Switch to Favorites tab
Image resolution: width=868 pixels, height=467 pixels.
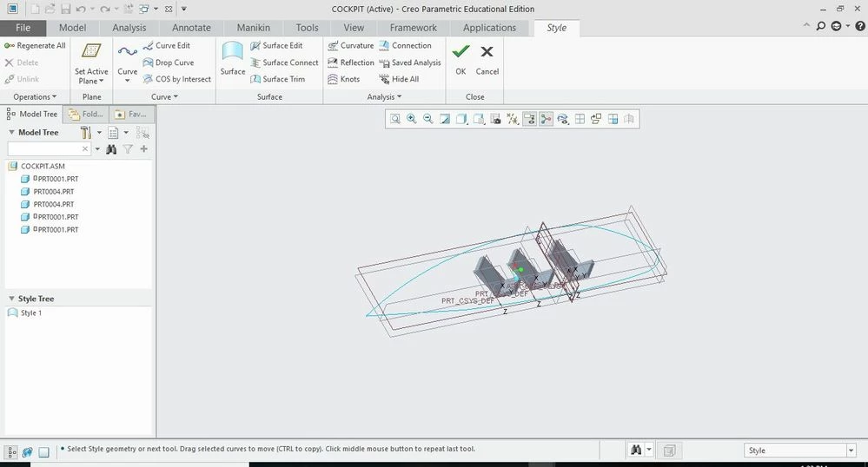coord(131,114)
